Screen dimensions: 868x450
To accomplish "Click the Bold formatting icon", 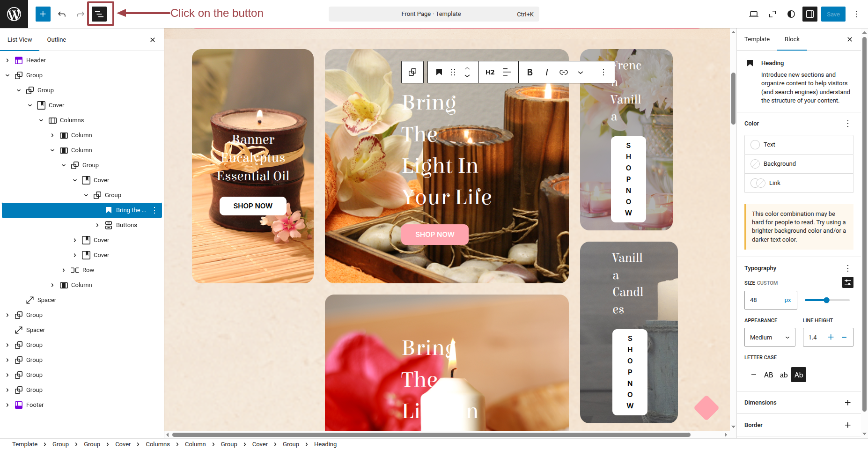I will (530, 72).
